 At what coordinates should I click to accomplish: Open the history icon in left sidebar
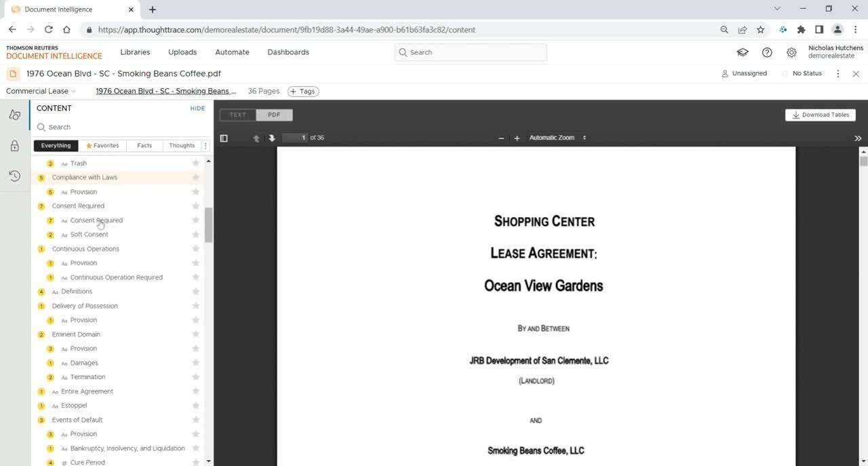pyautogui.click(x=14, y=176)
